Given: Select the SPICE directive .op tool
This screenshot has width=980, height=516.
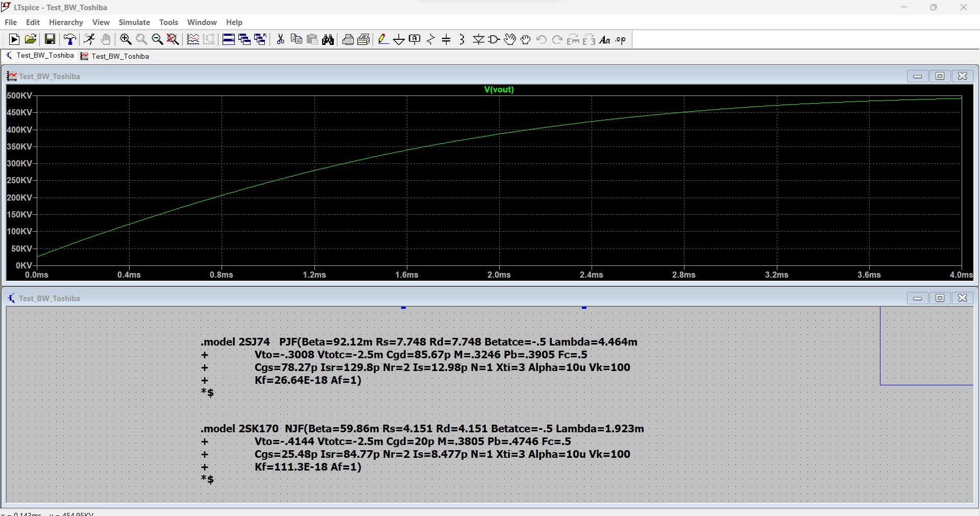Looking at the screenshot, I should tap(621, 40).
